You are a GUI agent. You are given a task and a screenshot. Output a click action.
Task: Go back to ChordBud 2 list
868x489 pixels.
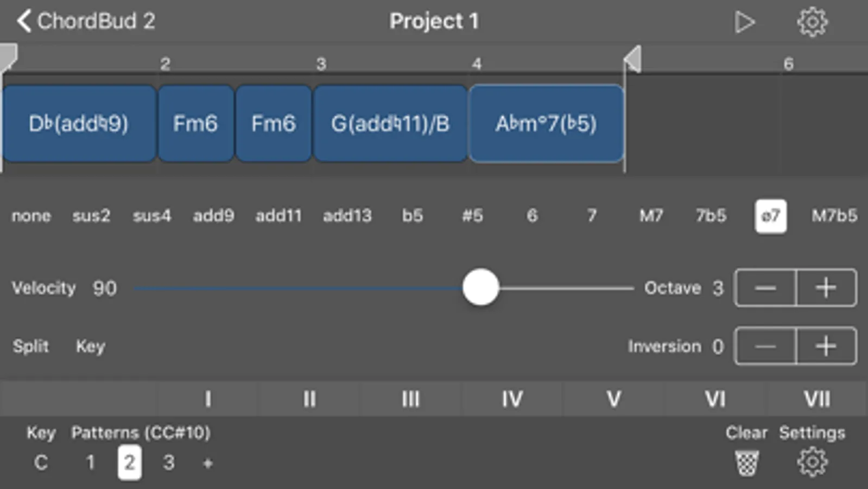point(86,21)
